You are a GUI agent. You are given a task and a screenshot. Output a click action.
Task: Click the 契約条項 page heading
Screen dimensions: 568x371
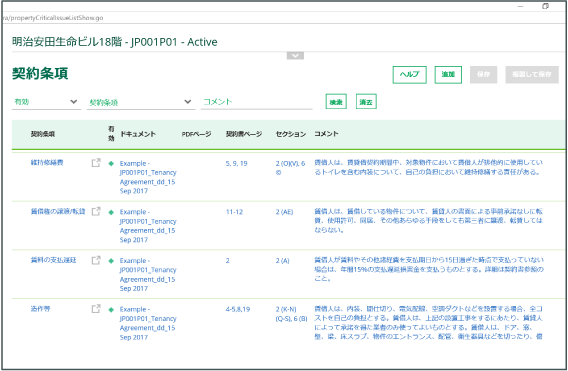[x=40, y=74]
